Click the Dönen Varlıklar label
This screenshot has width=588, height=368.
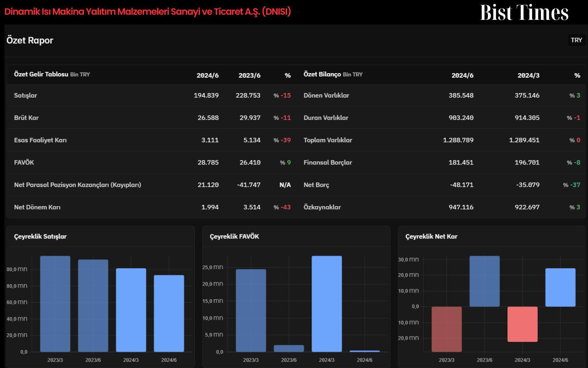(x=326, y=95)
